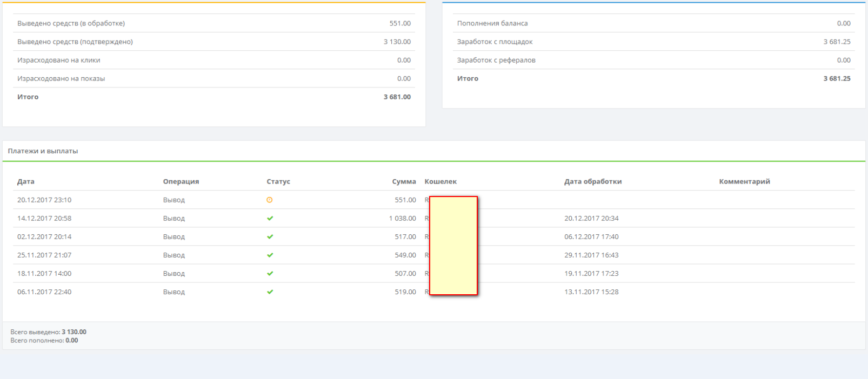
Task: Click checkmark status for 06.11.2017 withdrawal
Action: point(270,292)
